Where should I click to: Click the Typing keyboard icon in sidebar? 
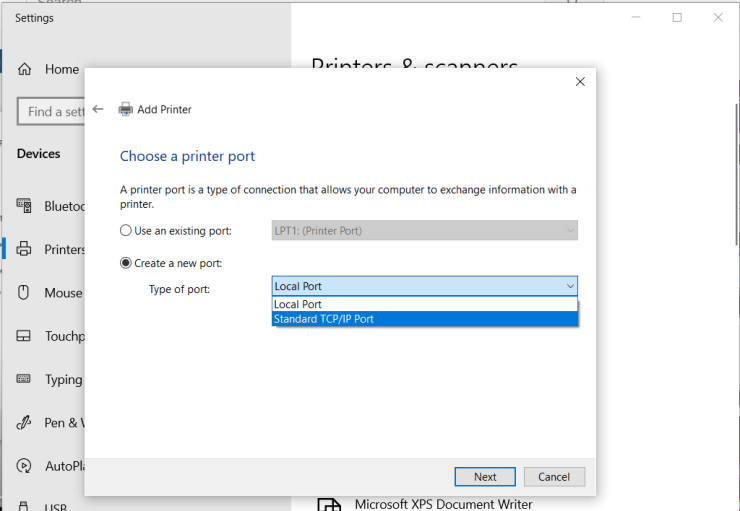(x=24, y=379)
